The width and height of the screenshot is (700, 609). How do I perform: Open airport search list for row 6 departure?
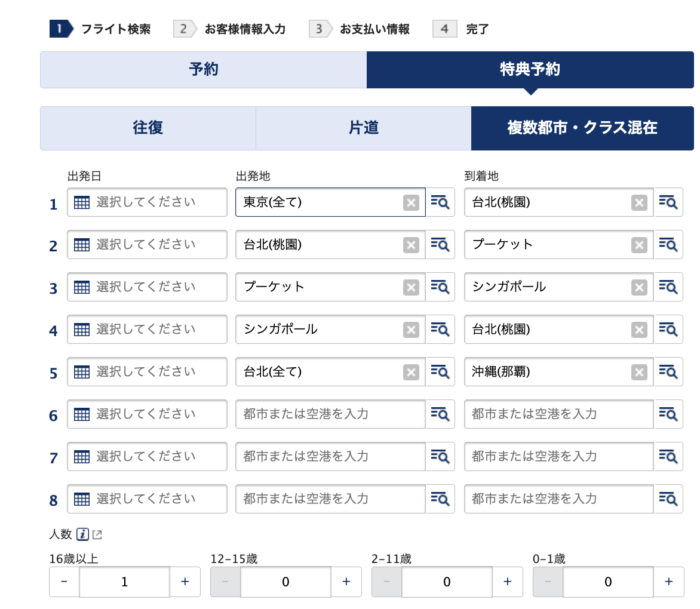pyautogui.click(x=440, y=414)
